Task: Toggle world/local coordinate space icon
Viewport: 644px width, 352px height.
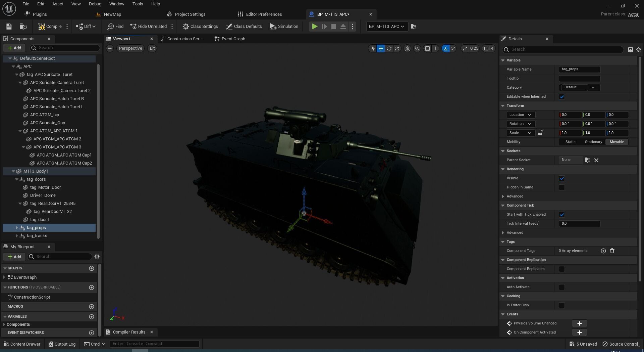Action: pos(407,48)
